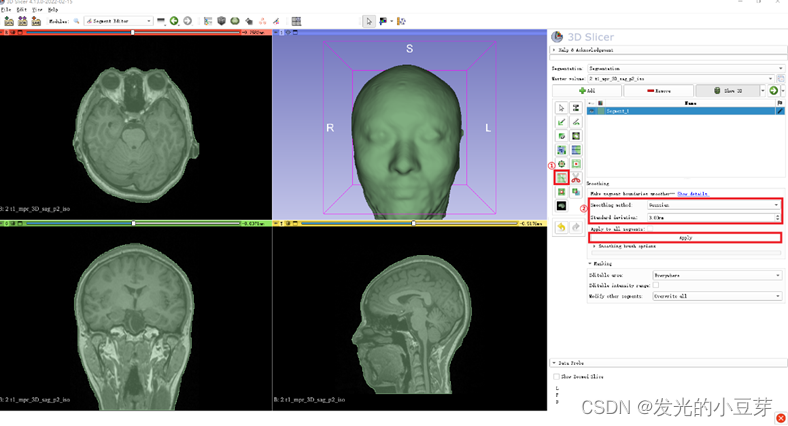
Task: Expand the window/level tool dropdown arrow
Action: click(x=391, y=21)
